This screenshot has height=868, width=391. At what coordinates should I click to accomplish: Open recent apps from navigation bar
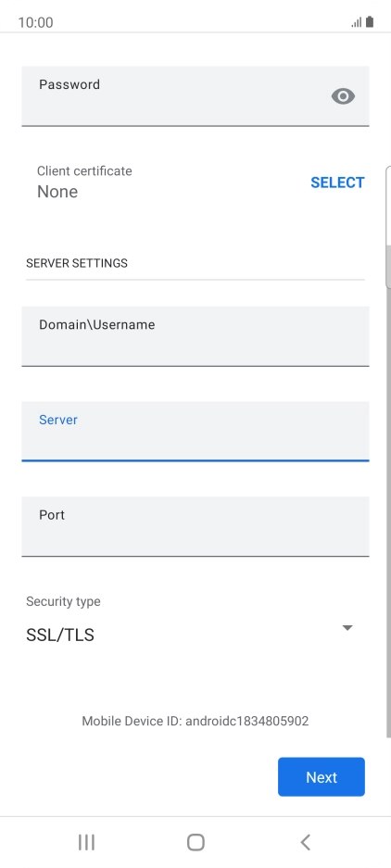86,842
